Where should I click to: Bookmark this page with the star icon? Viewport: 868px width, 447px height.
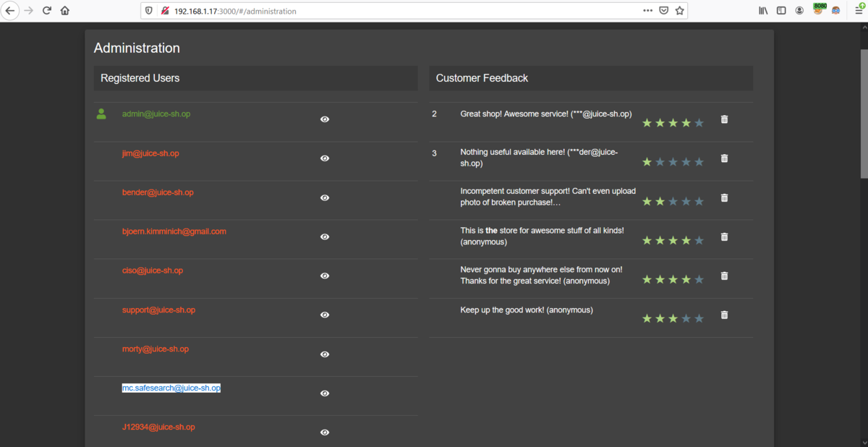pos(679,11)
